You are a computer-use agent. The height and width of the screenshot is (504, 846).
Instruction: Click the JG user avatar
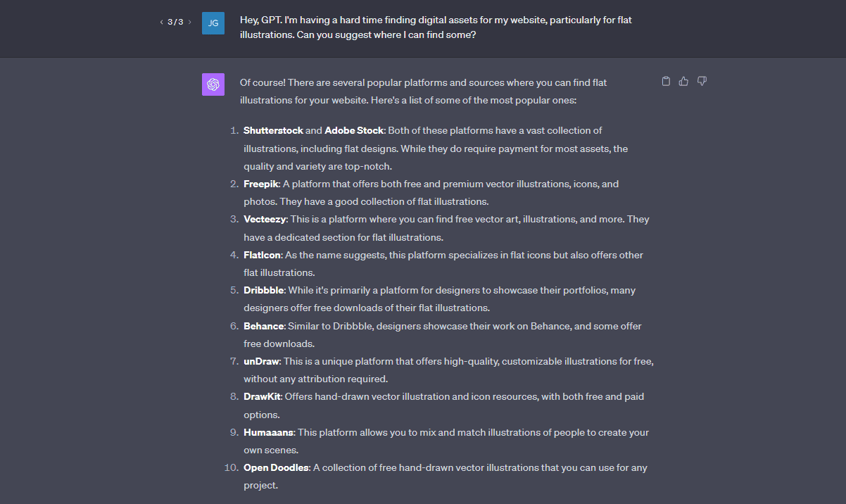pyautogui.click(x=213, y=23)
